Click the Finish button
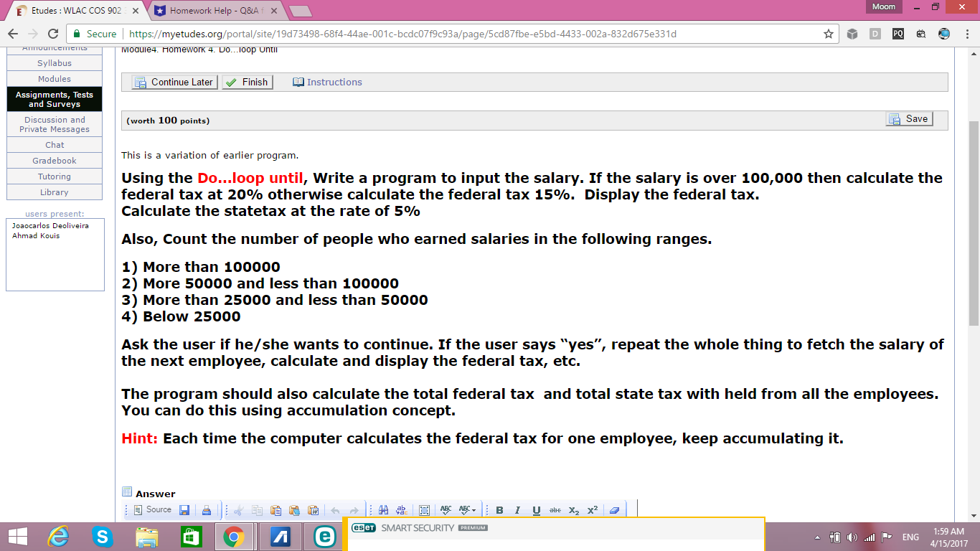The height and width of the screenshot is (551, 980). click(247, 83)
